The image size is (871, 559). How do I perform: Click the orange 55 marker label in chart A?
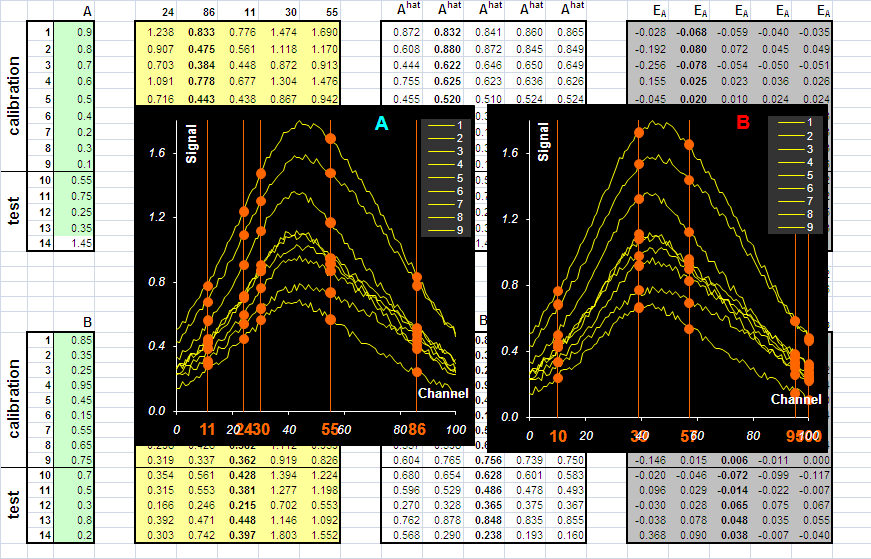click(x=330, y=430)
